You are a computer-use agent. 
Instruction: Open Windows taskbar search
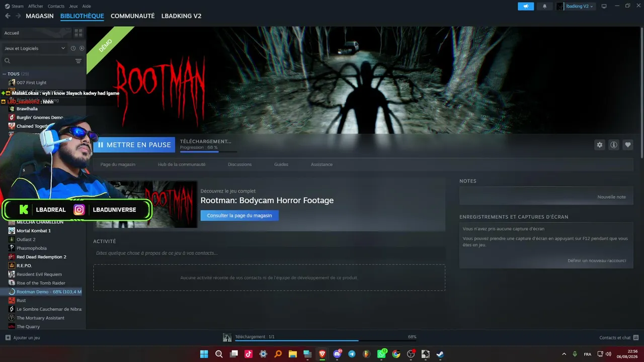[219, 354]
